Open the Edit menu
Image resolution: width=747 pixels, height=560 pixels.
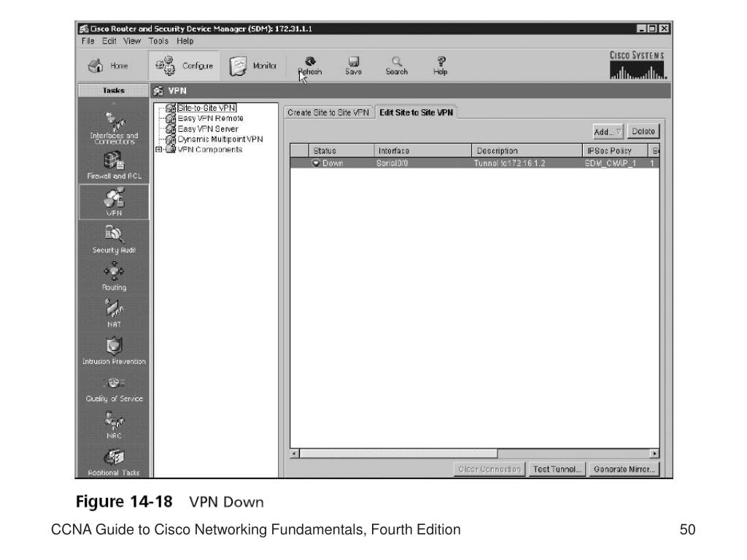109,41
